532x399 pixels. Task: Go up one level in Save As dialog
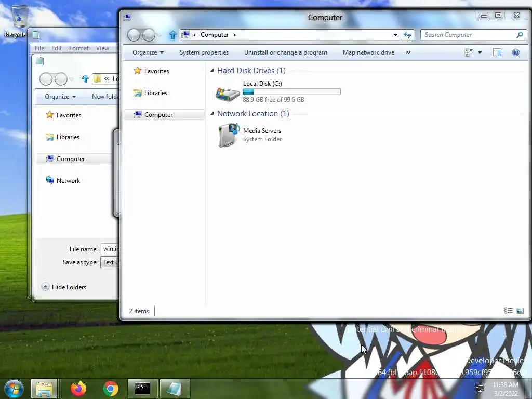tap(85, 79)
